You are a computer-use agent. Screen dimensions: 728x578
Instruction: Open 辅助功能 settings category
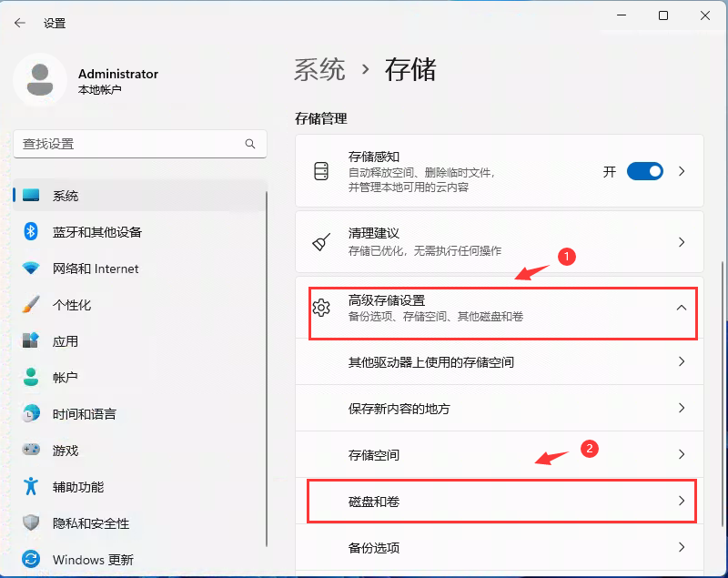pos(77,487)
